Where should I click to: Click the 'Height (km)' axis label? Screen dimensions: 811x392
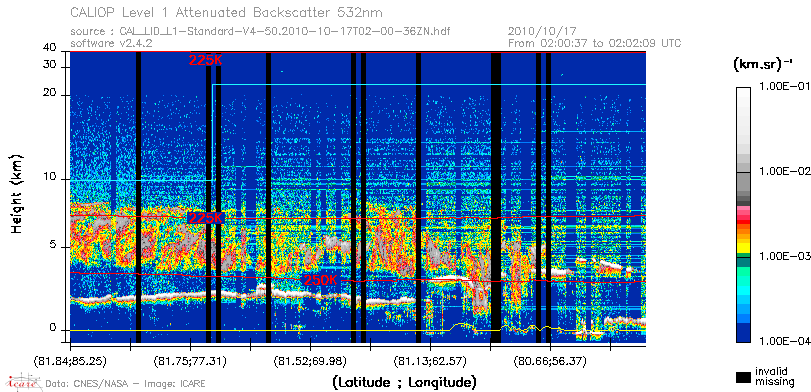17,194
